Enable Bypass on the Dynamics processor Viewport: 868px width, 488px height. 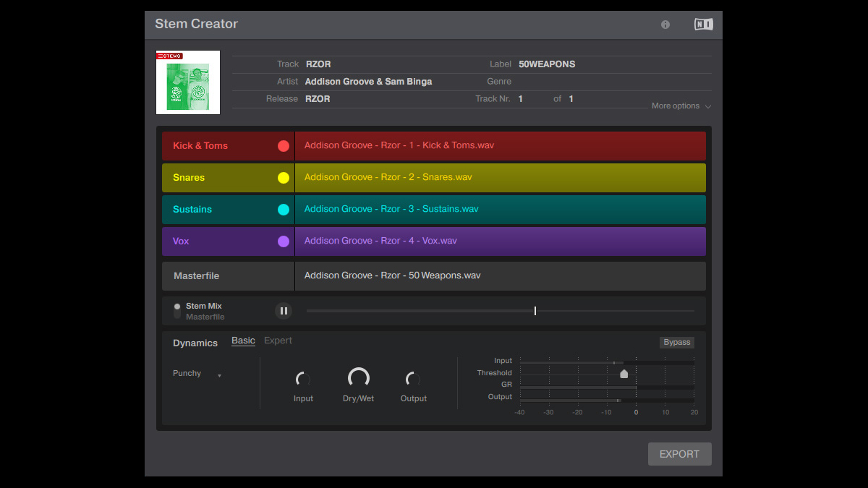pos(676,342)
